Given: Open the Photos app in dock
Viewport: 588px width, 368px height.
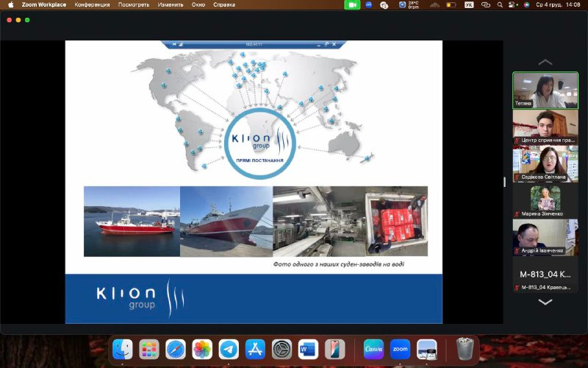Looking at the screenshot, I should [x=202, y=349].
